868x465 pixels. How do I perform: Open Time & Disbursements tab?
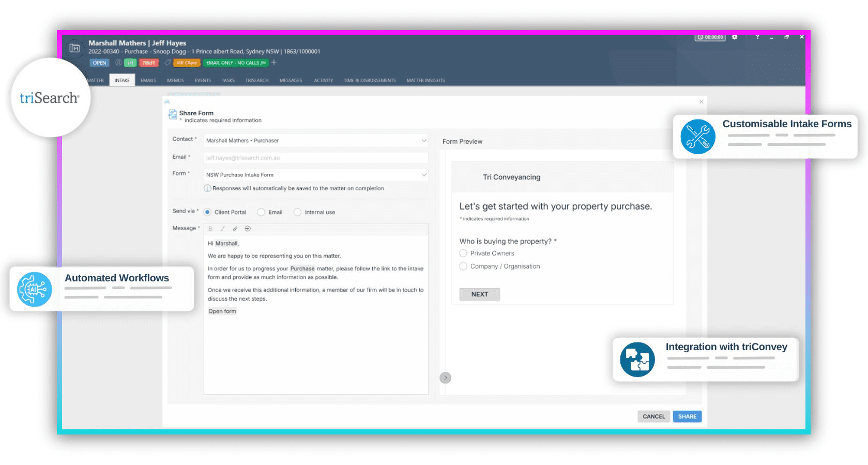370,81
